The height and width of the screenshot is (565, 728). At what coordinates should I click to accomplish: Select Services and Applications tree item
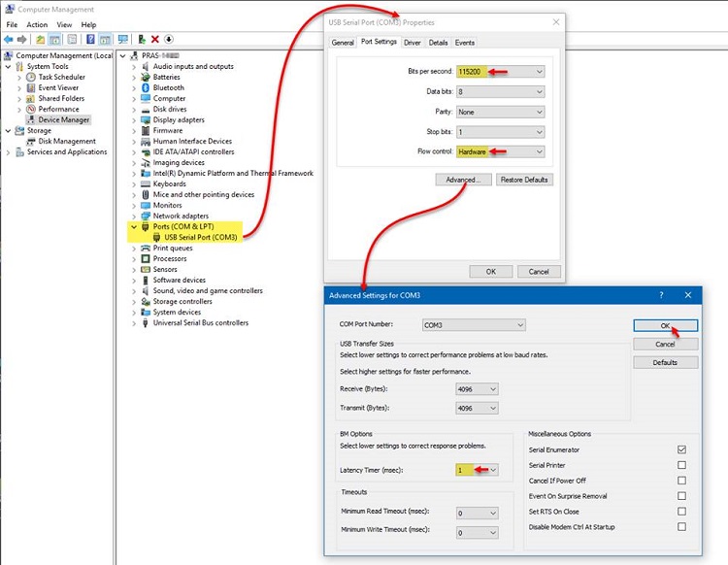pyautogui.click(x=67, y=151)
